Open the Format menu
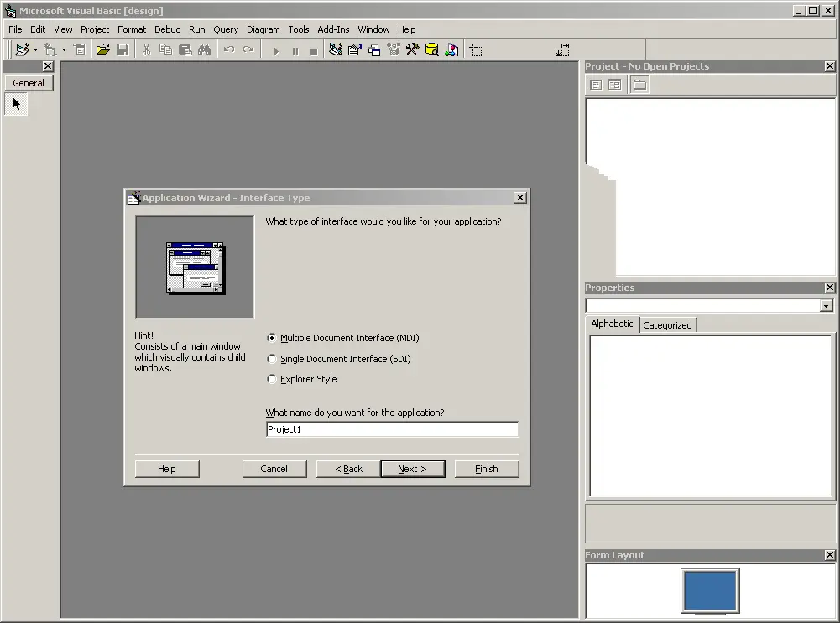 click(131, 29)
